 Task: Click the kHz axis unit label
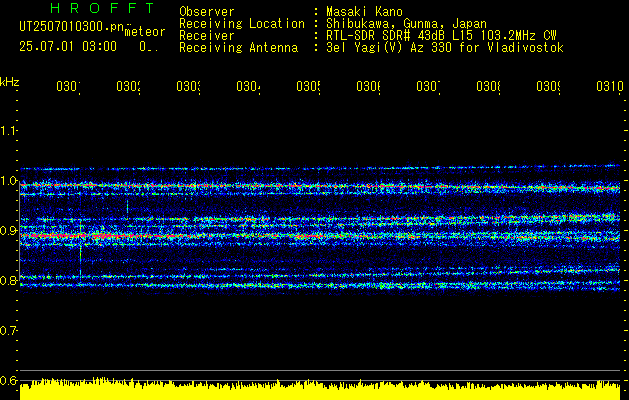coord(10,82)
